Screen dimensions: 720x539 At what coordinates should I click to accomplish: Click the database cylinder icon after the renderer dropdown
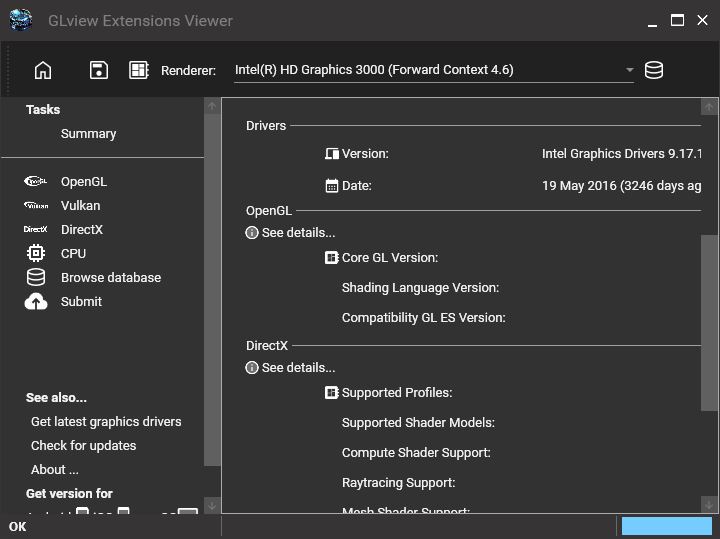(653, 70)
